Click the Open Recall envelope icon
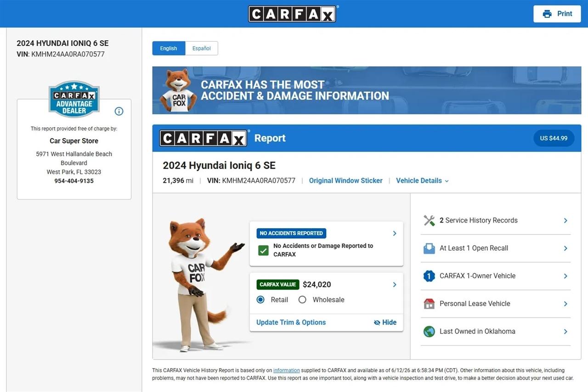This screenshot has width=588, height=392. tap(429, 248)
